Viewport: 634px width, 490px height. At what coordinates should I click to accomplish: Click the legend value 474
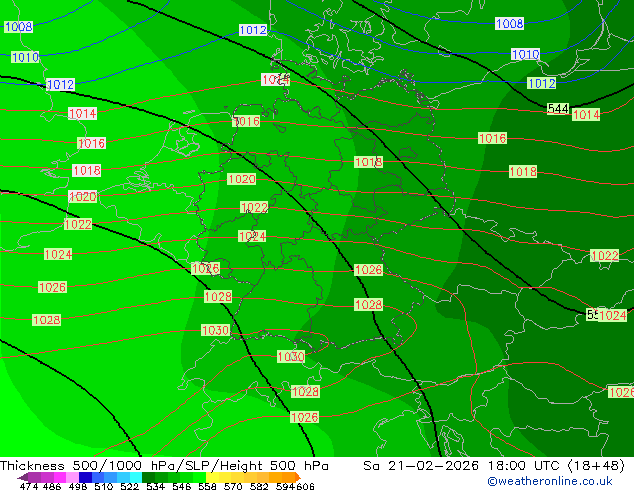tap(29, 486)
